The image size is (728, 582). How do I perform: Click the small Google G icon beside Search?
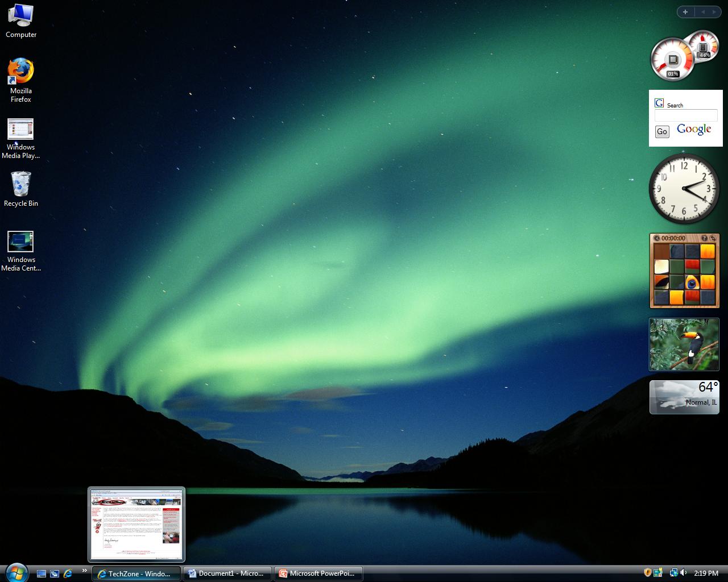pyautogui.click(x=659, y=103)
